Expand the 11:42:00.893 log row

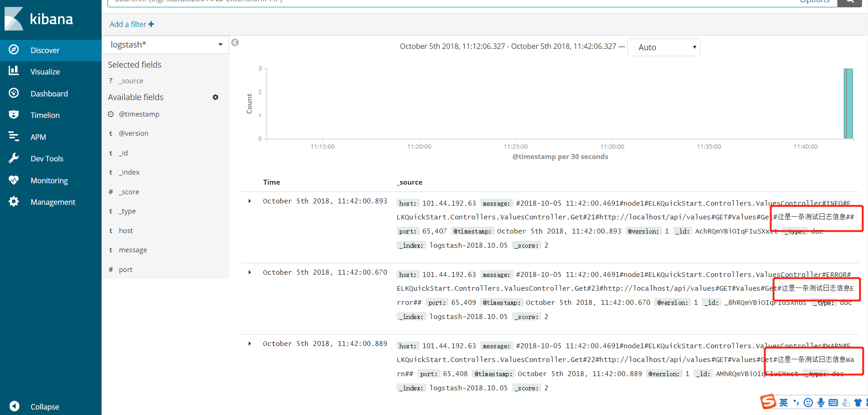coord(249,201)
